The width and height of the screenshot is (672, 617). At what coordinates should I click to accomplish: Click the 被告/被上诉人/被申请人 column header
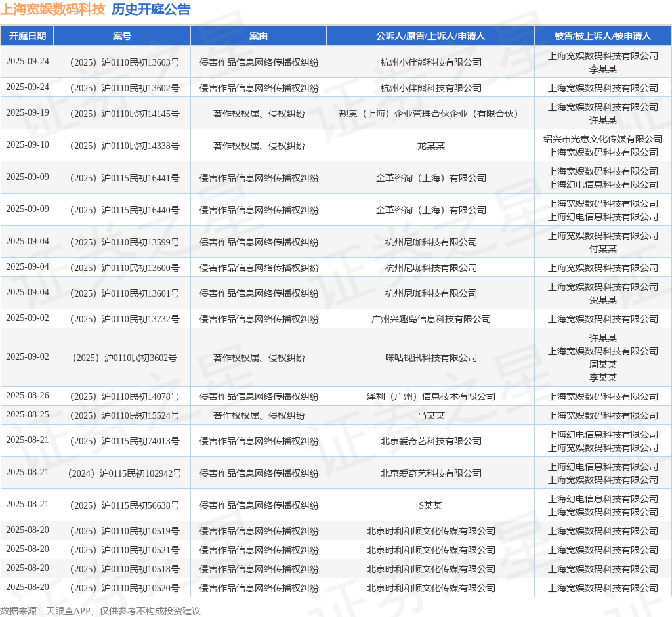pyautogui.click(x=602, y=36)
